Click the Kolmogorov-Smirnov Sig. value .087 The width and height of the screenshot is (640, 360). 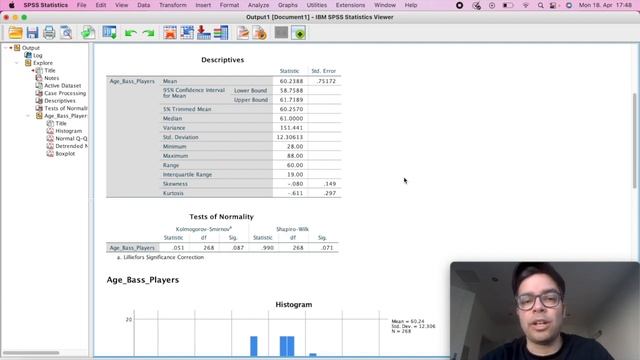[x=238, y=248]
